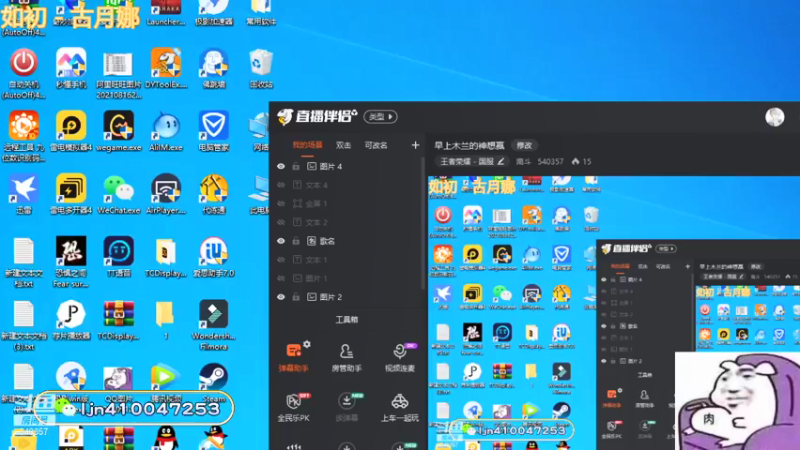
Task: Toggle visibility of layer 图片 4
Action: point(281,166)
